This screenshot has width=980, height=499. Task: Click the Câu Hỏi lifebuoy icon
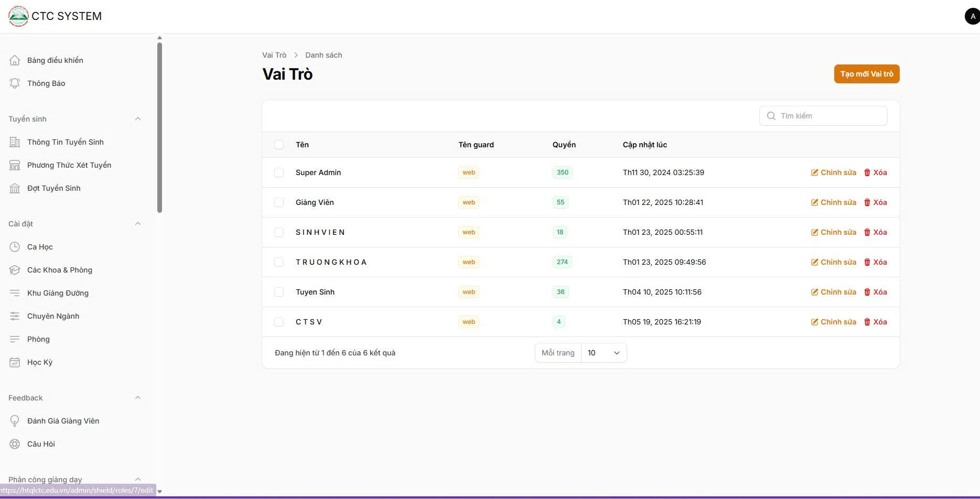pos(15,444)
